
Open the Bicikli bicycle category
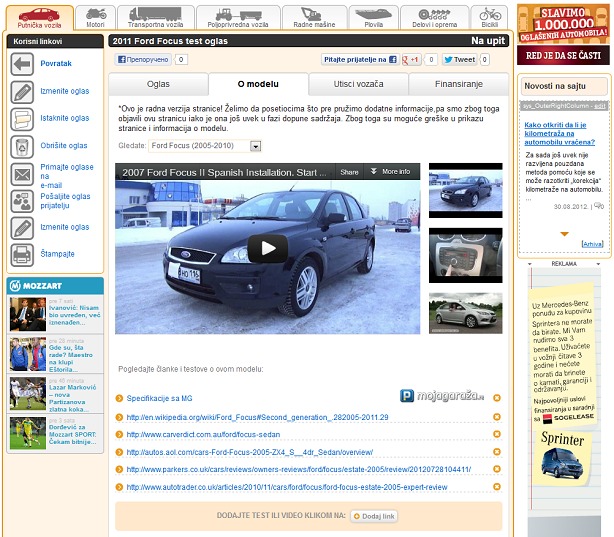[489, 18]
